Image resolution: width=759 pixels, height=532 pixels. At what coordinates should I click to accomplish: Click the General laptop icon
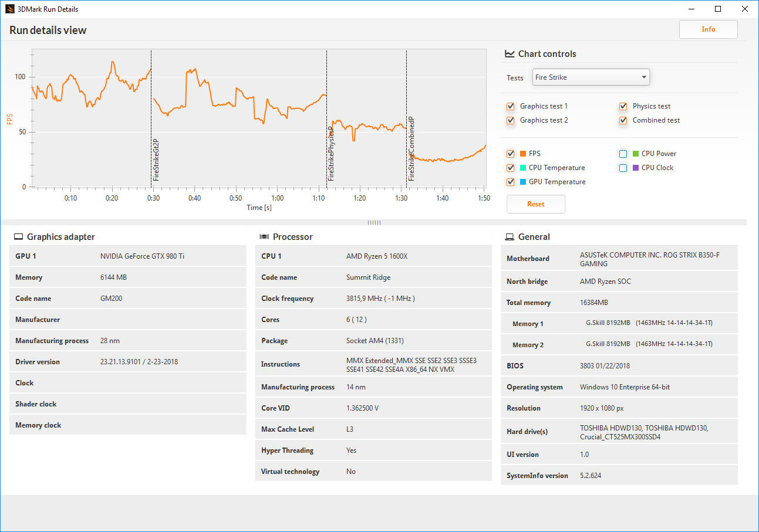click(510, 237)
